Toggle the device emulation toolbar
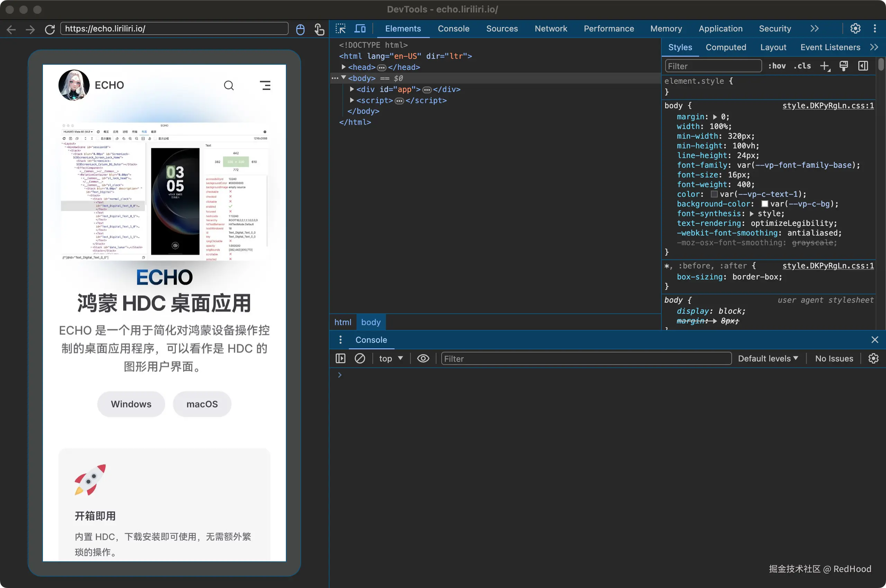886x588 pixels. 360,28
